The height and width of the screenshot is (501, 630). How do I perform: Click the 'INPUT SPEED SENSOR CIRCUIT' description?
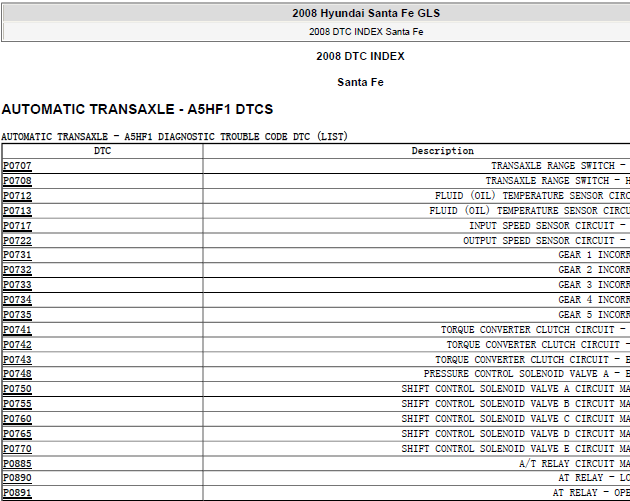pyautogui.click(x=542, y=226)
